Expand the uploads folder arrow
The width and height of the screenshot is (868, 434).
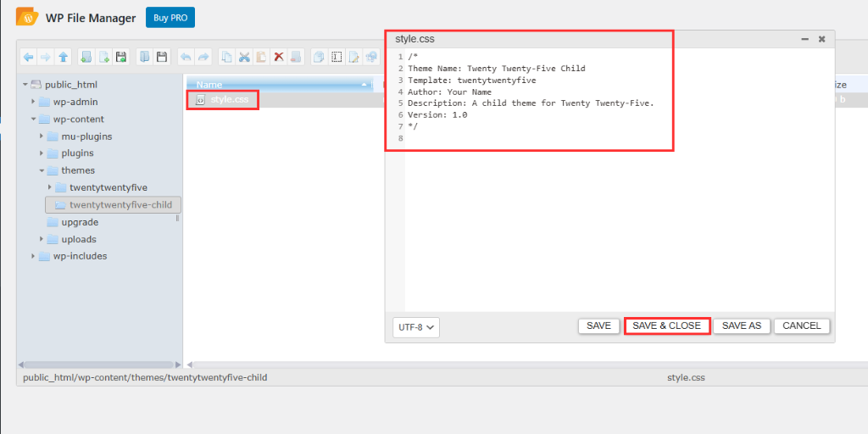42,239
